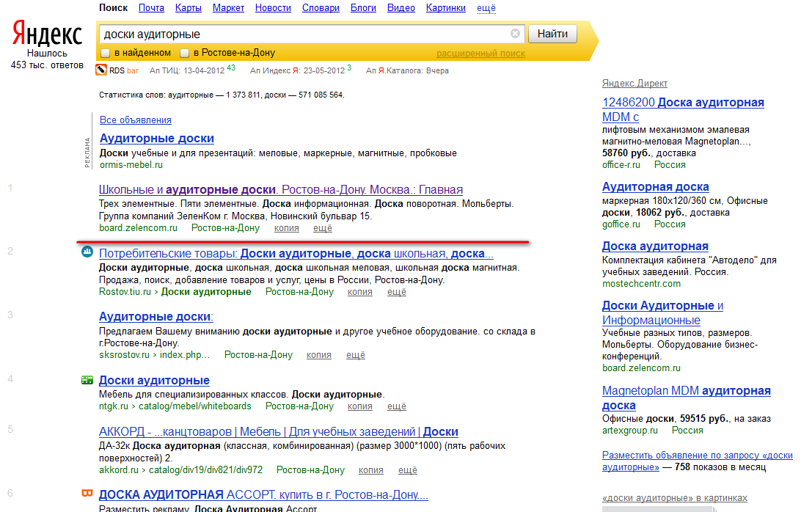Click "Ап Я.Каталога: Вчера" text

tap(407, 70)
